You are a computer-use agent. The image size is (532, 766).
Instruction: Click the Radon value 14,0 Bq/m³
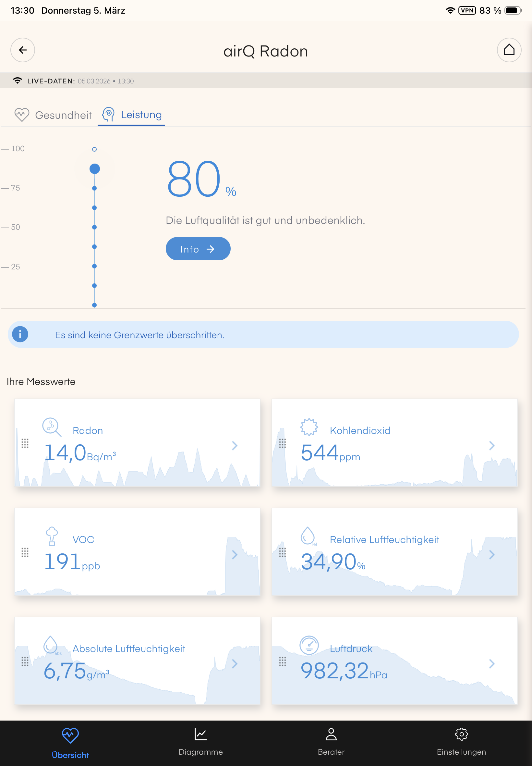[x=80, y=453]
